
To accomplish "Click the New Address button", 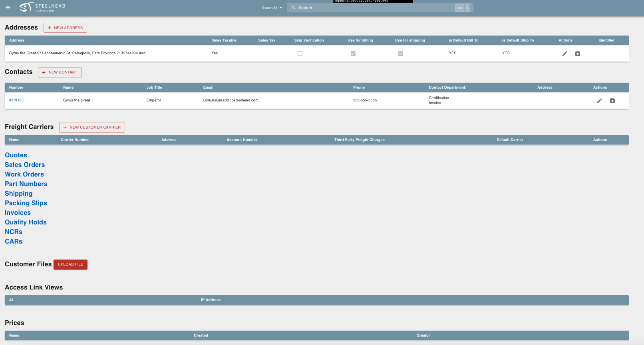I will coord(65,28).
